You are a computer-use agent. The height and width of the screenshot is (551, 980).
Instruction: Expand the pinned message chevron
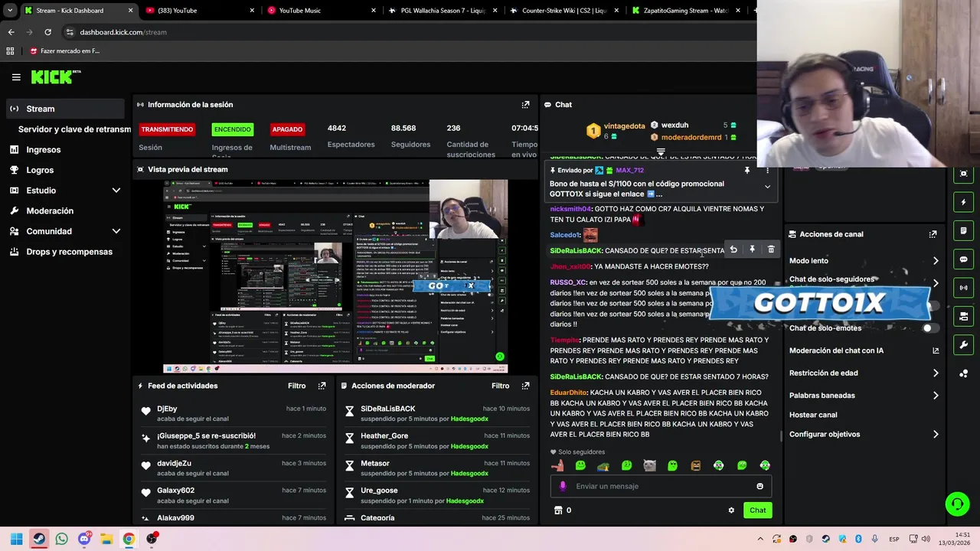pos(767,187)
